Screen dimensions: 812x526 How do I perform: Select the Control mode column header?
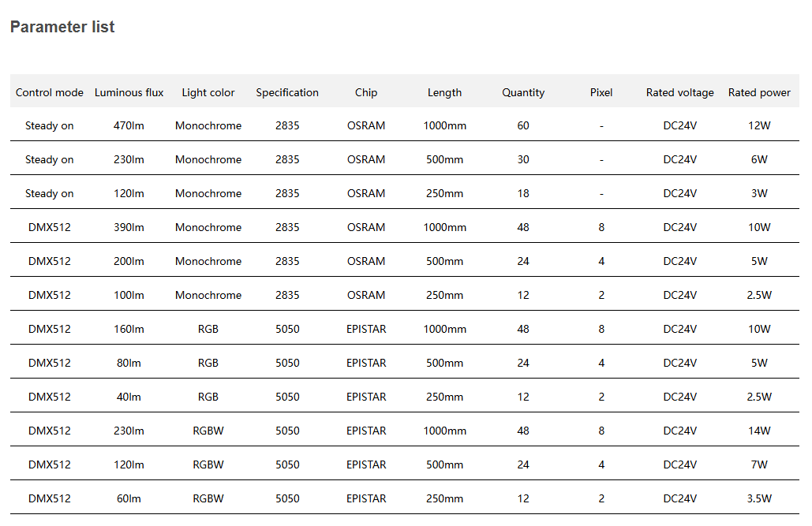tap(50, 92)
